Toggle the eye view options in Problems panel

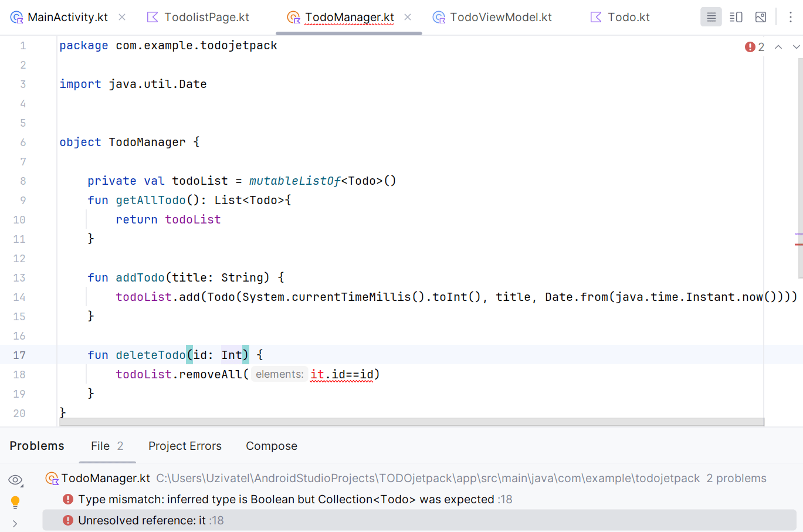tap(15, 480)
